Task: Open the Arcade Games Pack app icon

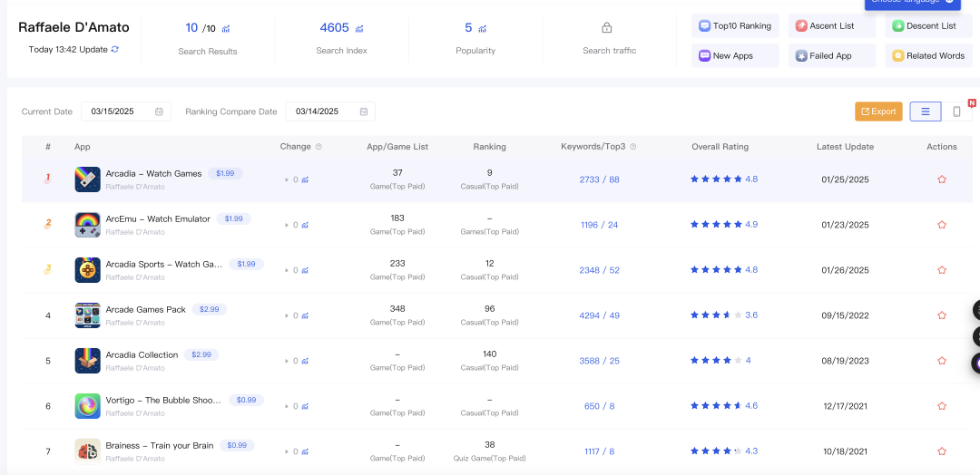Action: tap(87, 315)
